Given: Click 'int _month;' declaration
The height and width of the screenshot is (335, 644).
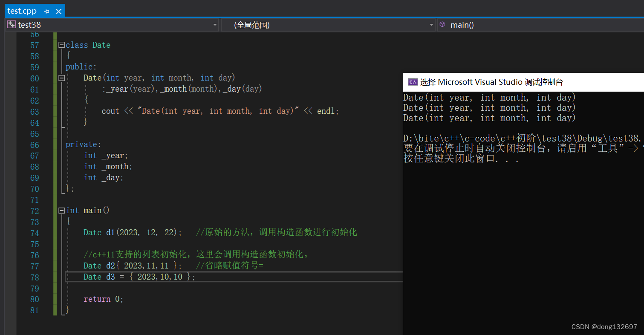Looking at the screenshot, I should pyautogui.click(x=108, y=167).
